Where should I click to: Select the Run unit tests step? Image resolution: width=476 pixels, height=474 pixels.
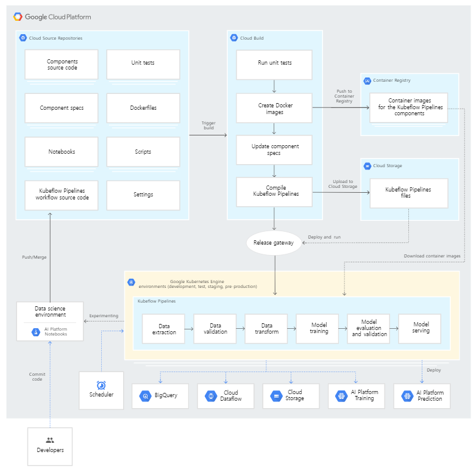274,65
